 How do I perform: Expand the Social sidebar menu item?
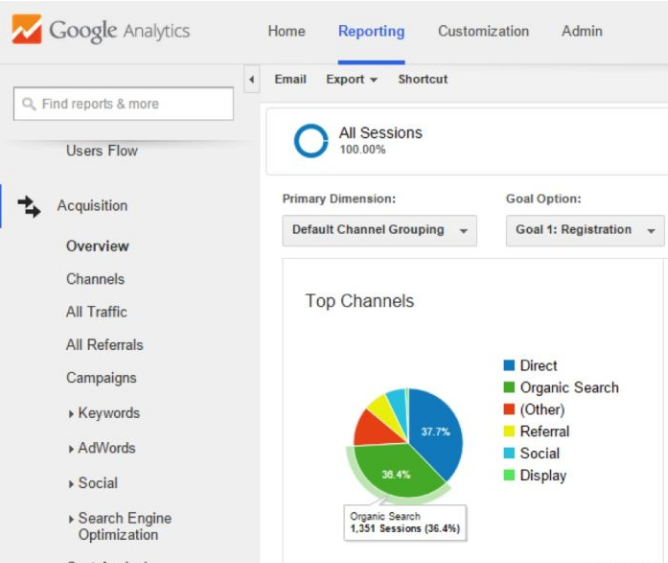tap(93, 483)
